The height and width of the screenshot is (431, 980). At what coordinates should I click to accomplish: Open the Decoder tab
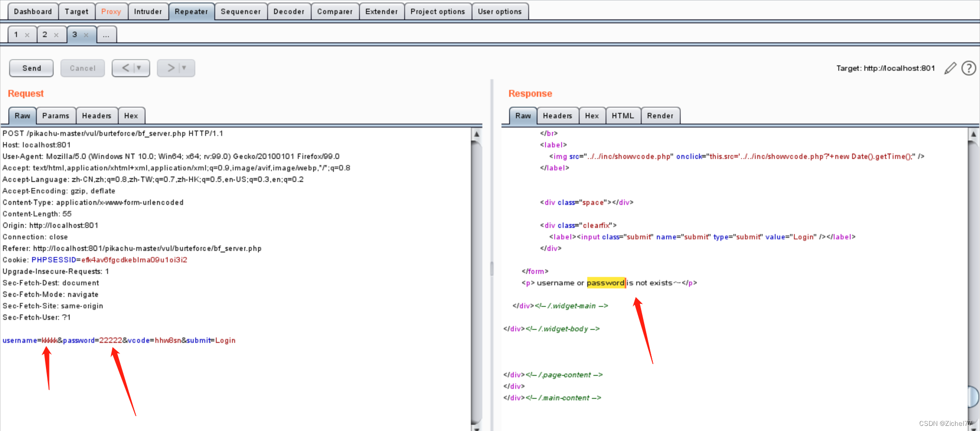coord(289,11)
